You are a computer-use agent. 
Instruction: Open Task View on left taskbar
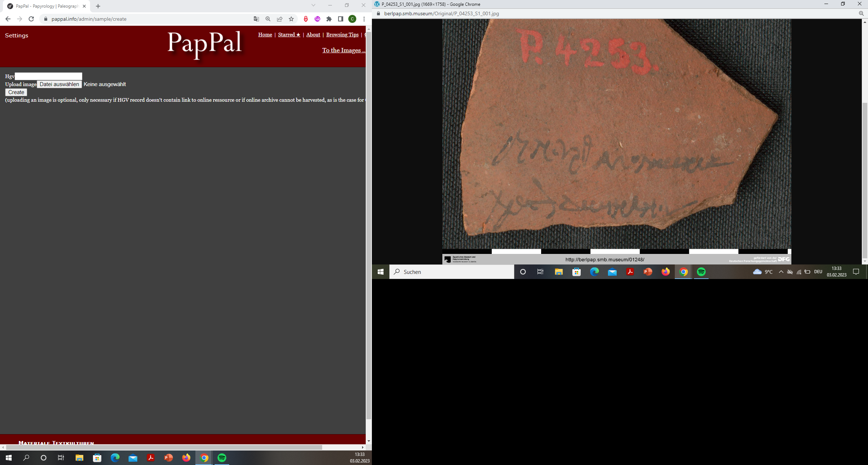61,458
